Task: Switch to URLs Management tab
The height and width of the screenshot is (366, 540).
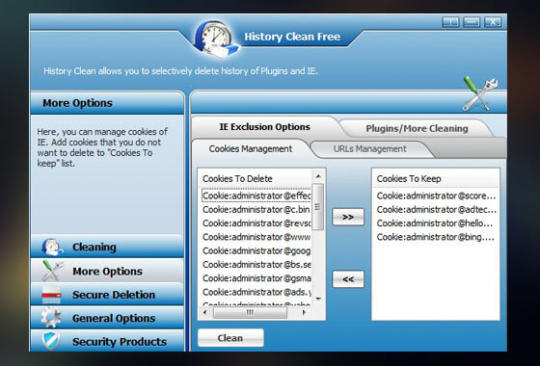Action: click(x=370, y=149)
